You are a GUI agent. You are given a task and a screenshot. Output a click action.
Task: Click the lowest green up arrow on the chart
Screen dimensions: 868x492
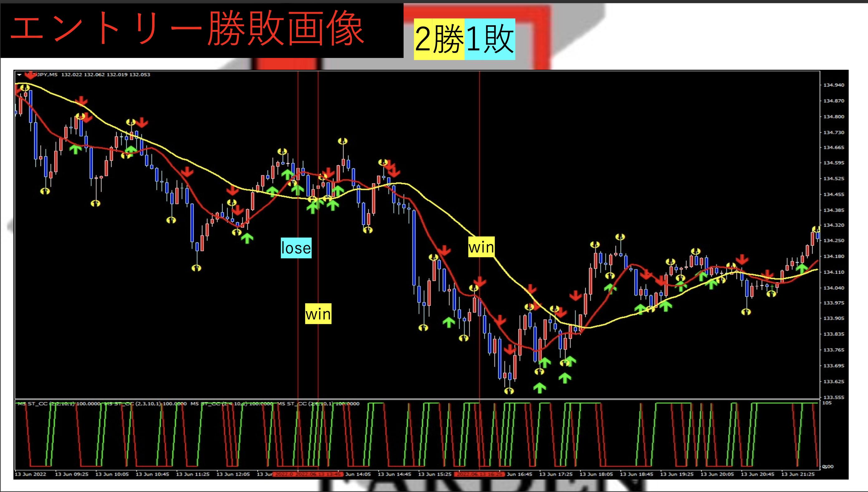(x=540, y=387)
